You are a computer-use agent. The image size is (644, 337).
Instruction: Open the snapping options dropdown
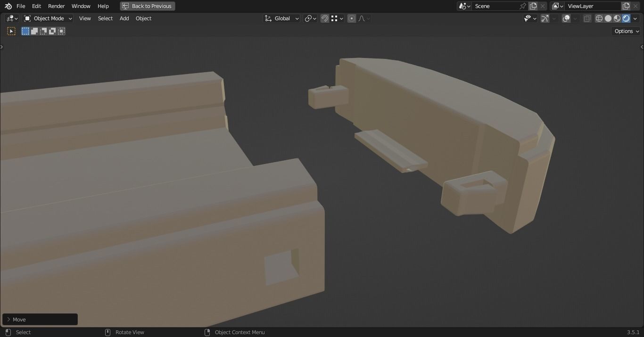coord(337,18)
